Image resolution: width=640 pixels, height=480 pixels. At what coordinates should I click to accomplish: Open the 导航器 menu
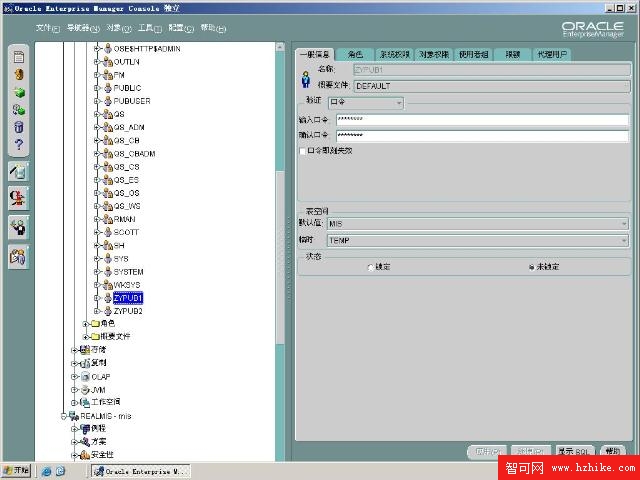(x=83, y=28)
